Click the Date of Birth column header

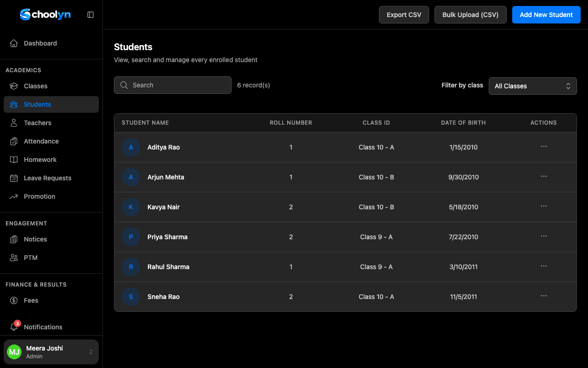(x=464, y=123)
